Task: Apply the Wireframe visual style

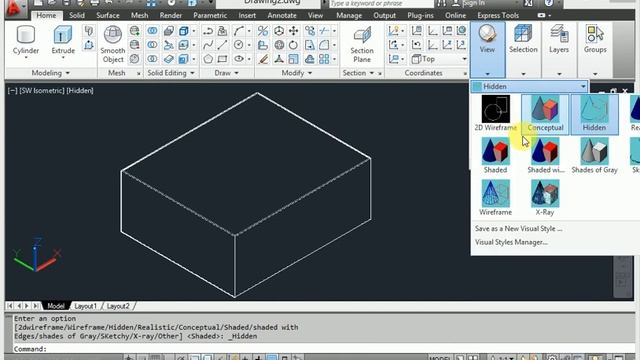Action: [495, 198]
